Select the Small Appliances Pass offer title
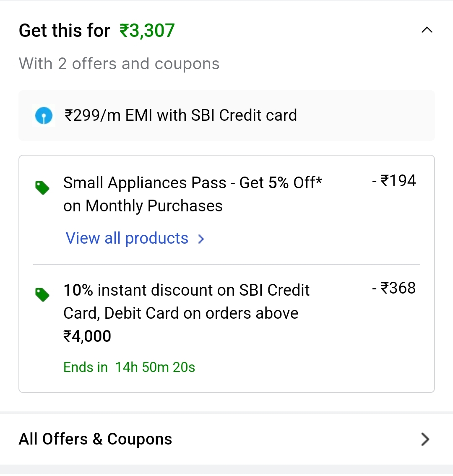Viewport: 453px width, 476px height. click(x=193, y=183)
